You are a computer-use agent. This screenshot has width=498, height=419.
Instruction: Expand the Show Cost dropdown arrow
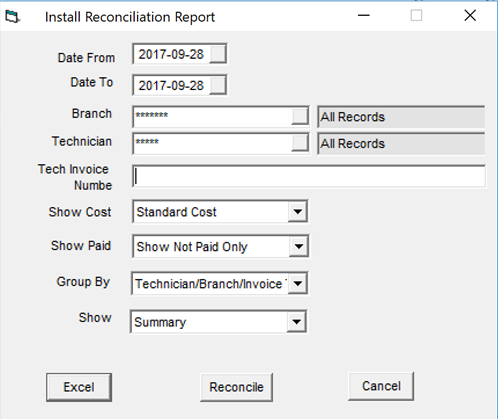coord(297,211)
